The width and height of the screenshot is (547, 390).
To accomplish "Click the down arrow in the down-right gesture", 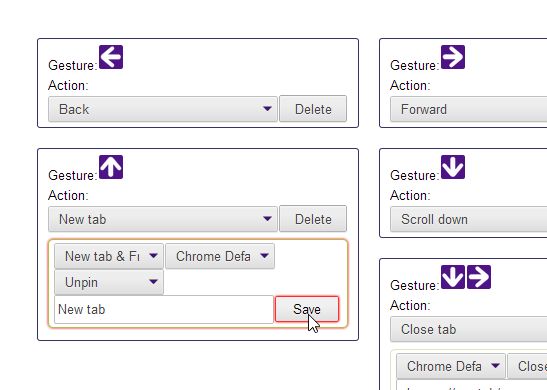I will coord(453,277).
